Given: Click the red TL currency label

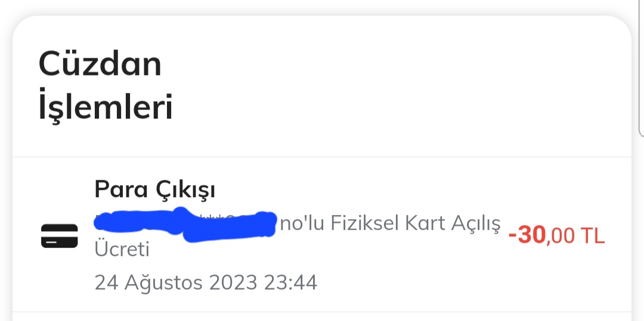Looking at the screenshot, I should [593, 236].
